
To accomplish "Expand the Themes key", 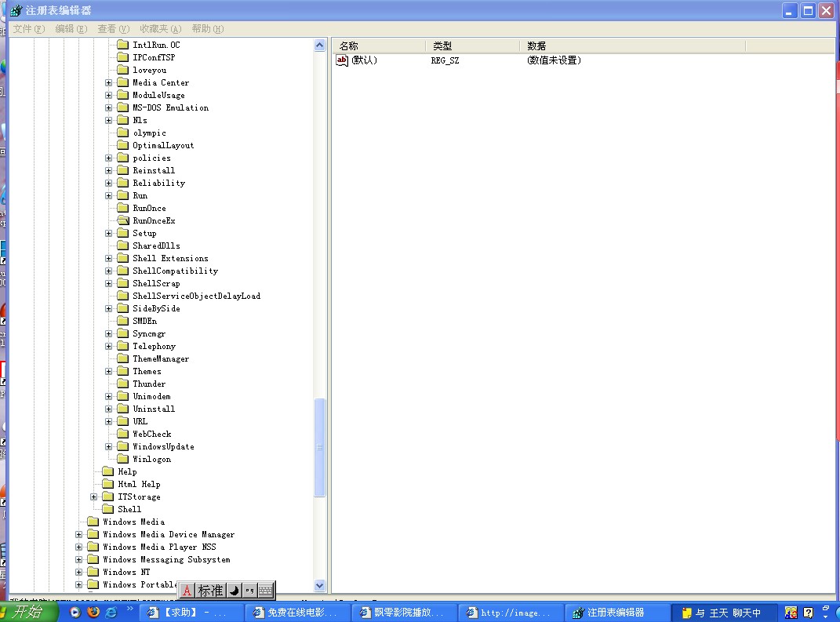I will point(109,371).
